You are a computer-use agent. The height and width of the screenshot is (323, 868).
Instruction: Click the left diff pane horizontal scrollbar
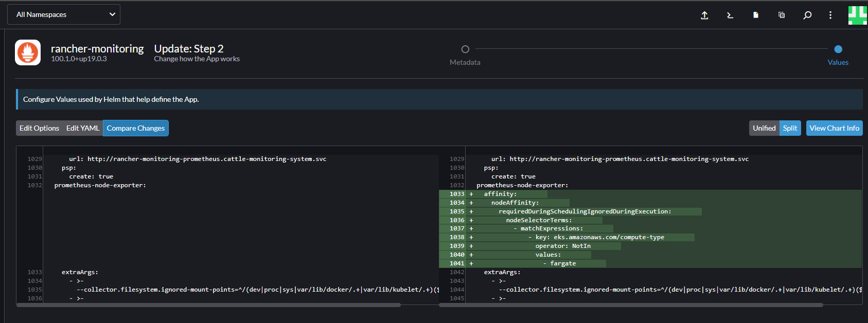(208, 305)
